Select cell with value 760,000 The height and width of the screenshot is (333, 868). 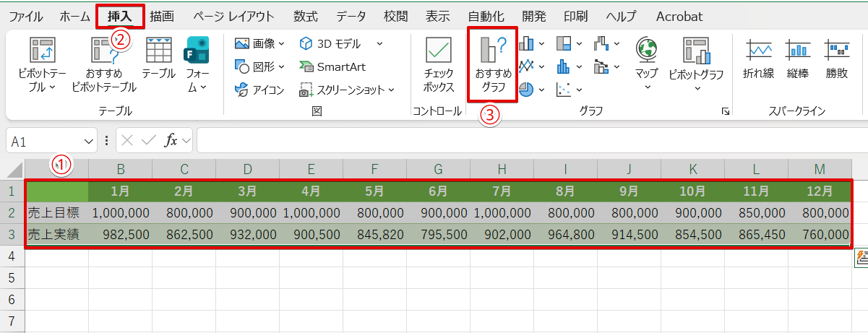point(820,235)
